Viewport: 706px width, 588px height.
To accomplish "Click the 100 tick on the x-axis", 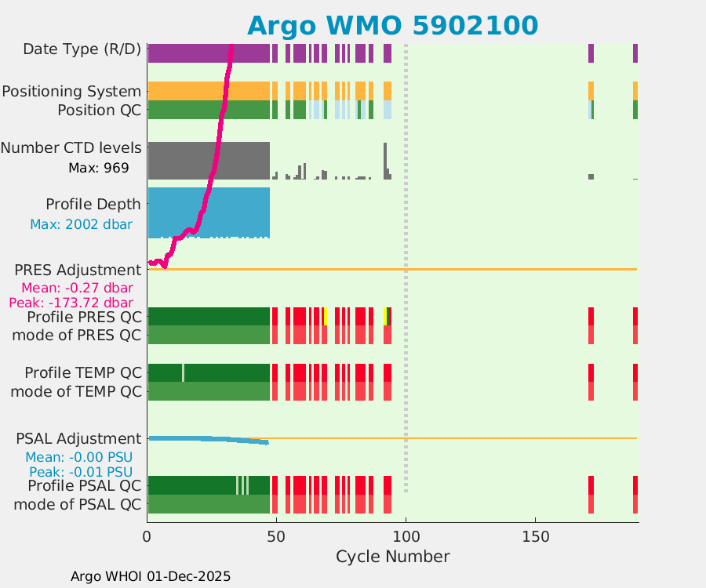I will [x=406, y=537].
